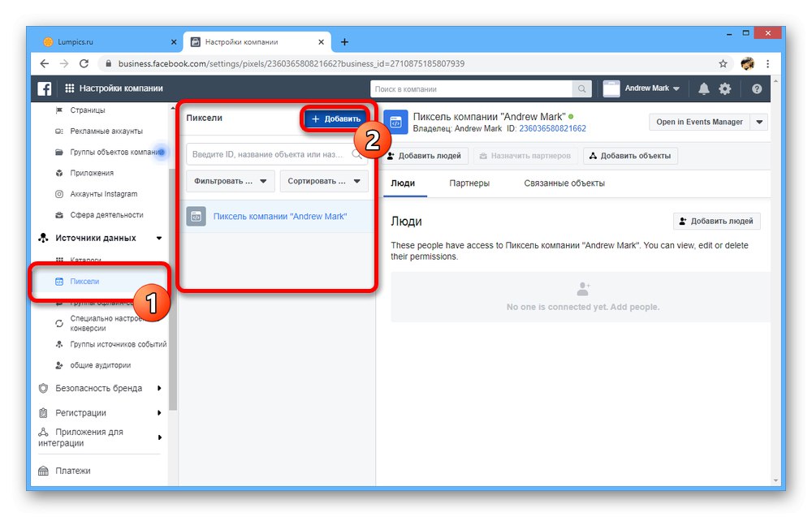Click Добавить людей in Люди section

coord(717,221)
